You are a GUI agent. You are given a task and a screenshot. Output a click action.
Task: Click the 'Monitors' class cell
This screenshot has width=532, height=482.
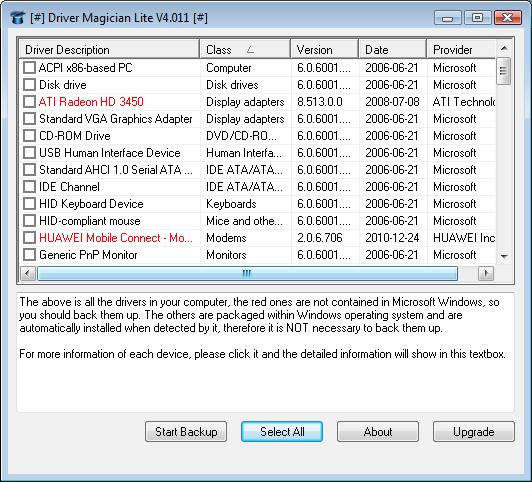[x=226, y=255]
